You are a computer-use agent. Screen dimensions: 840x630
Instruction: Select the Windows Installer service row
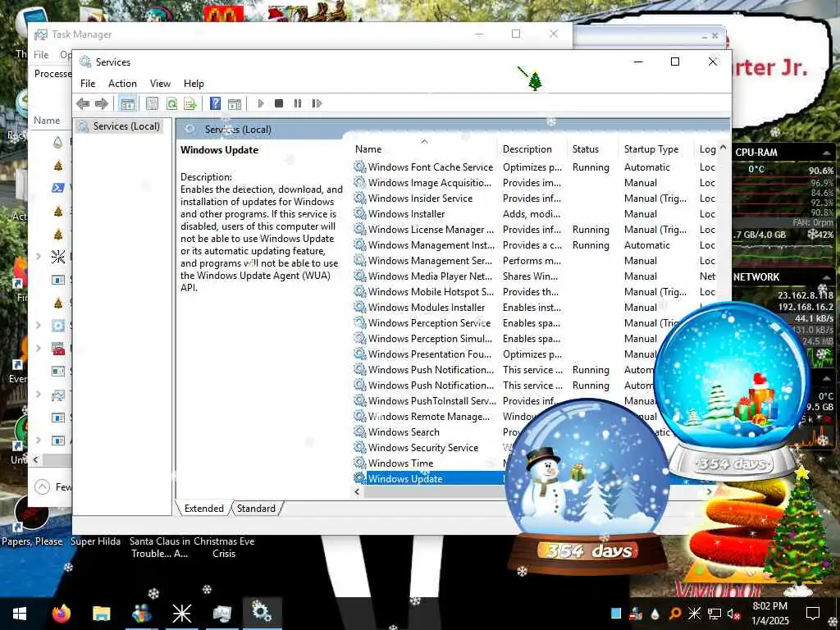point(535,214)
